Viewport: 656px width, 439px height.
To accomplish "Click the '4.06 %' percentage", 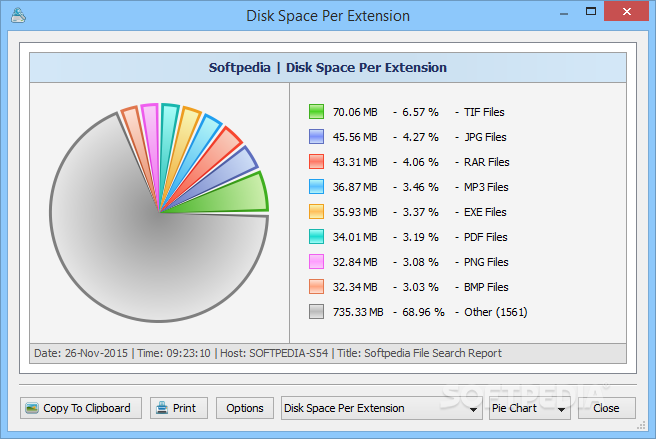I will point(420,162).
